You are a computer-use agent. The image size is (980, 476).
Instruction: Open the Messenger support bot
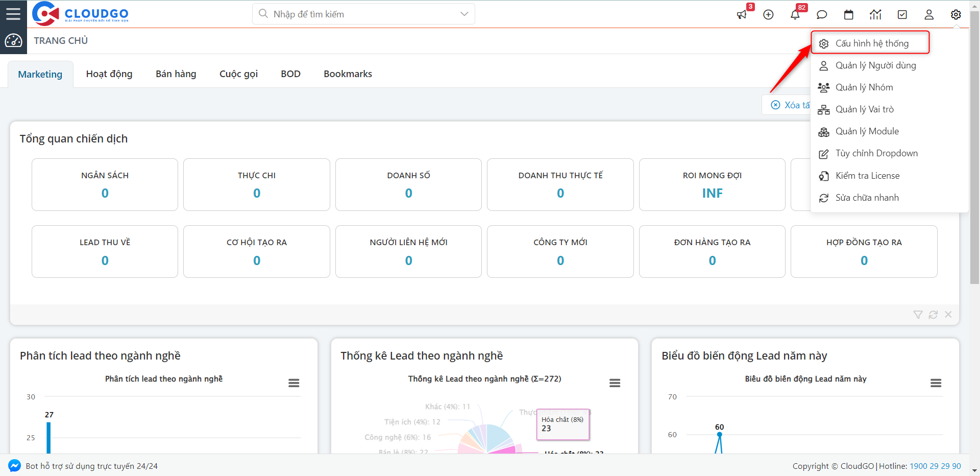pos(14,466)
